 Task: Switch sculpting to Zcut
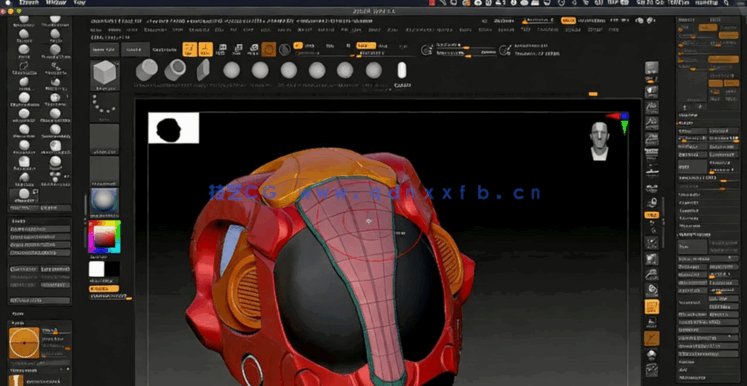(x=403, y=46)
